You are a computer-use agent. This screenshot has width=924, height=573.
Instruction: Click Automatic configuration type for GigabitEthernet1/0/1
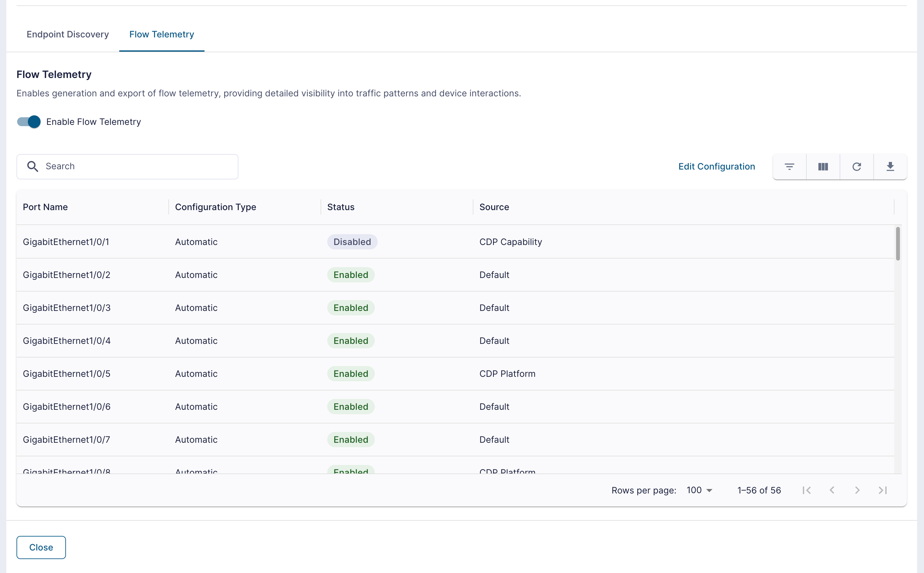196,242
